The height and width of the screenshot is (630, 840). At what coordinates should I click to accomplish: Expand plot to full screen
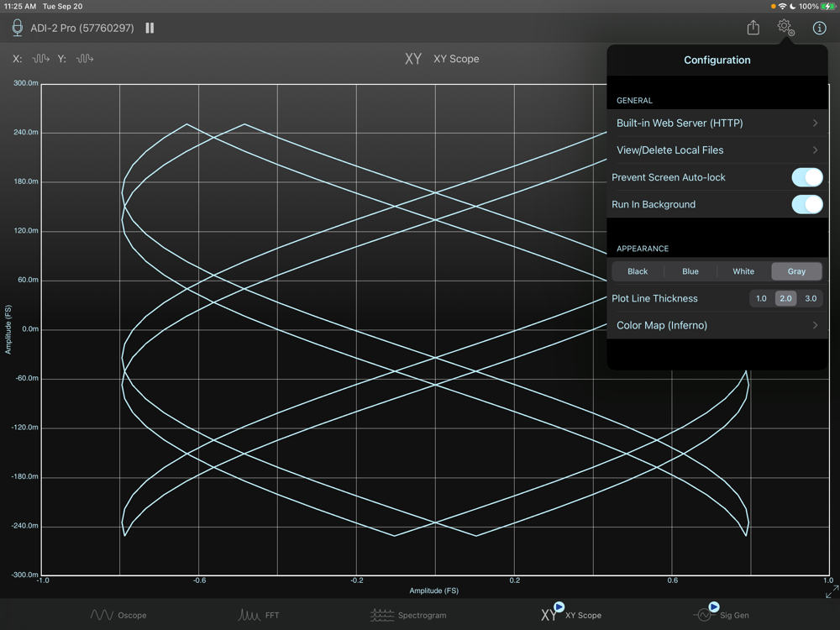[x=831, y=592]
